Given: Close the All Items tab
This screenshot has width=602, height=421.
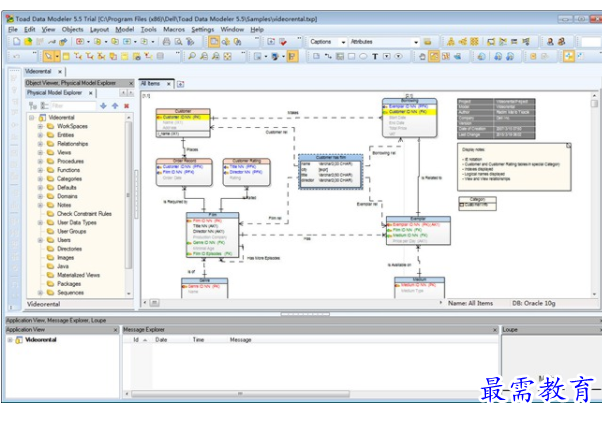Looking at the screenshot, I should pos(169,84).
